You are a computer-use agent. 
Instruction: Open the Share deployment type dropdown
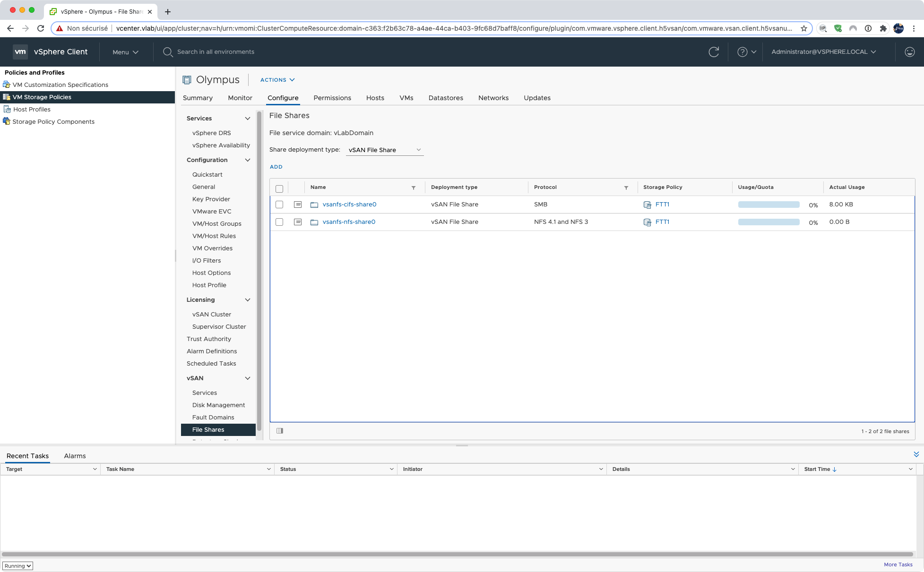coord(384,150)
